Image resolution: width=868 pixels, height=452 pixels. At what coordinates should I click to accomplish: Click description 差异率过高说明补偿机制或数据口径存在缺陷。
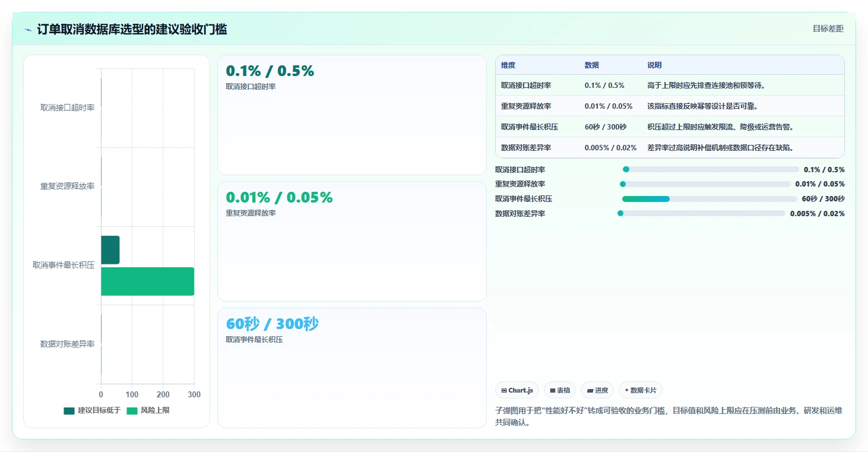tap(721, 147)
